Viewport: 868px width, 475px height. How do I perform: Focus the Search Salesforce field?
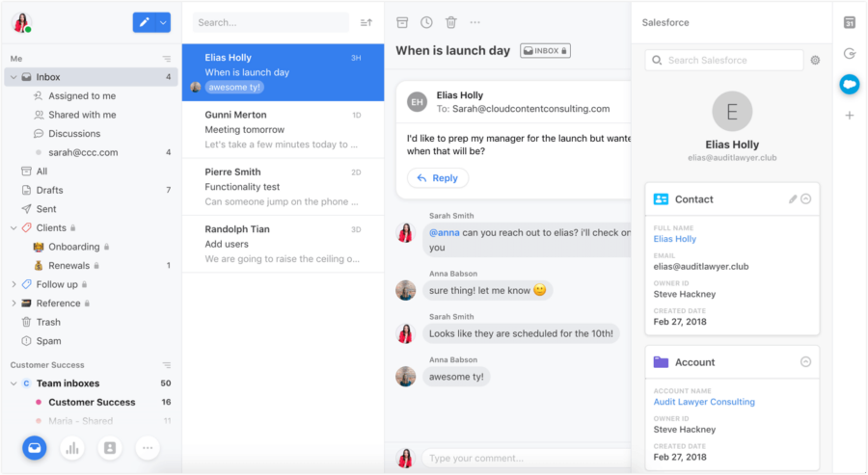tap(724, 61)
